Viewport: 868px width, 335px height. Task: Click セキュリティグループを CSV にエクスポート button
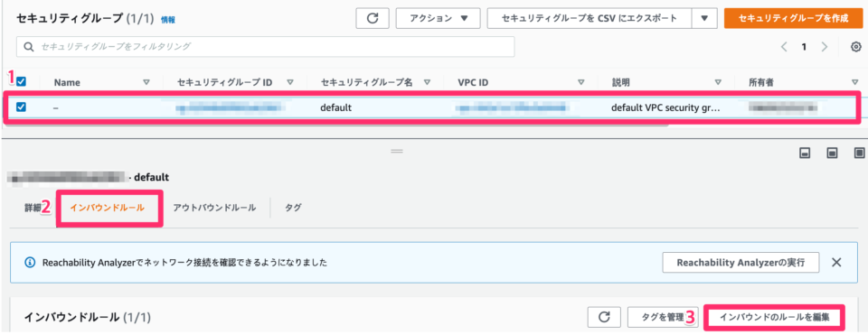coord(589,18)
